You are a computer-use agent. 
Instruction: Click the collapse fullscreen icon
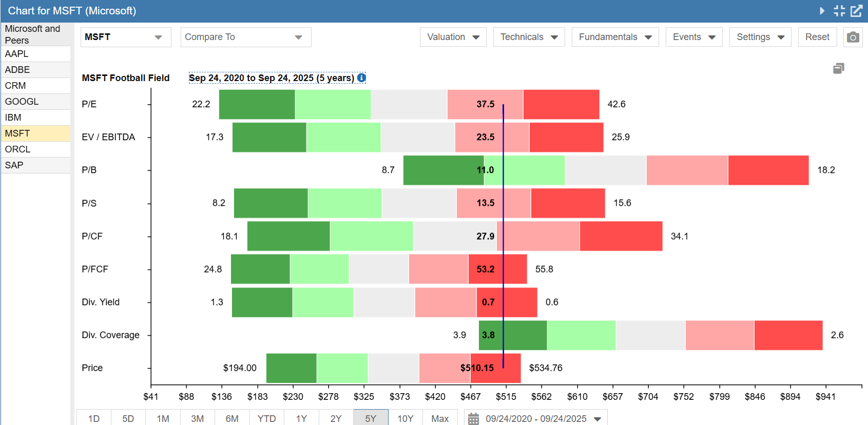pyautogui.click(x=839, y=11)
